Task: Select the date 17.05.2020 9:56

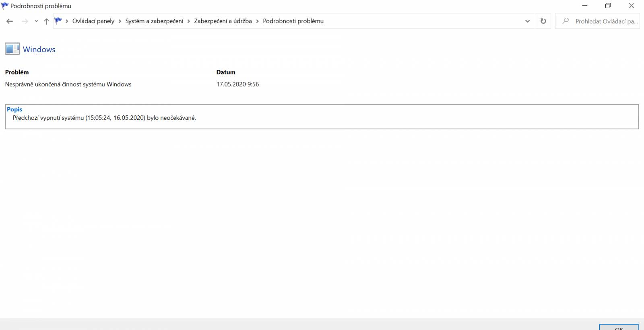Action: point(237,84)
